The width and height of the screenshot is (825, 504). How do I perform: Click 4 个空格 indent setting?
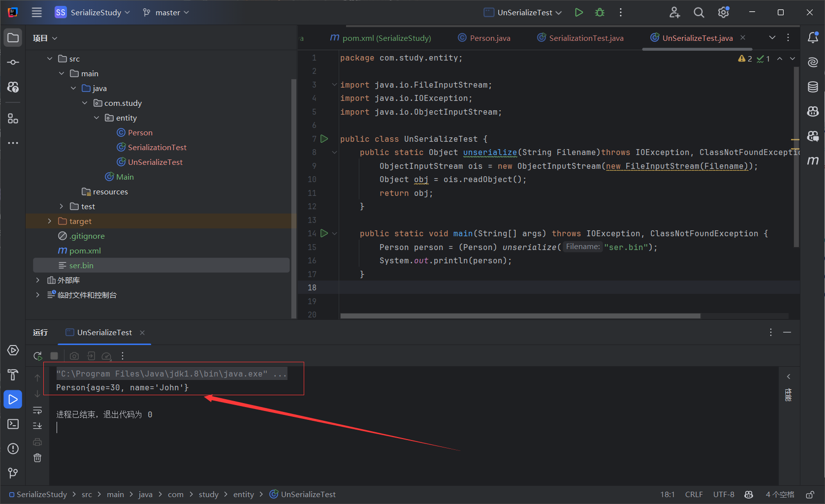click(780, 495)
